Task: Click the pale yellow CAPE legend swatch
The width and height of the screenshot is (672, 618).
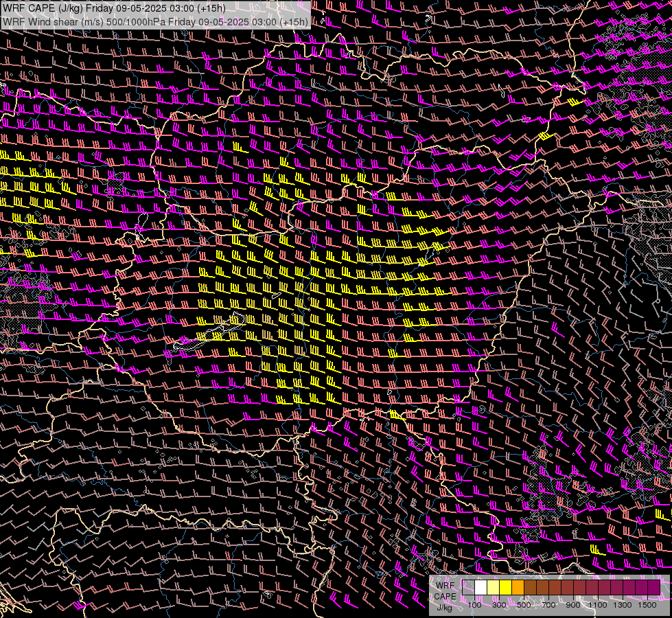Action: point(494,587)
